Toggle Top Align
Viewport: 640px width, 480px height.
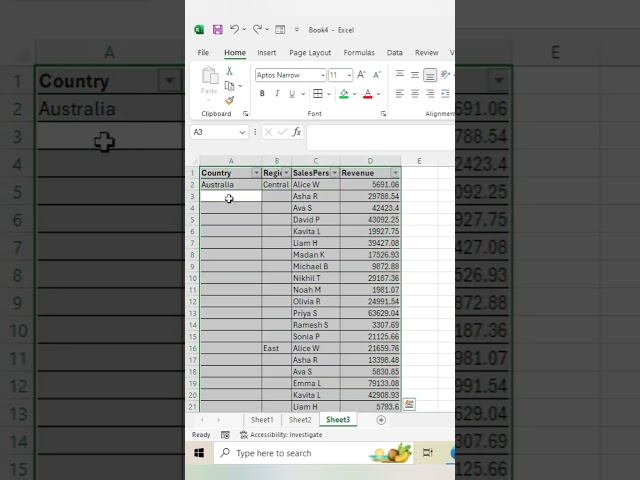tap(400, 75)
